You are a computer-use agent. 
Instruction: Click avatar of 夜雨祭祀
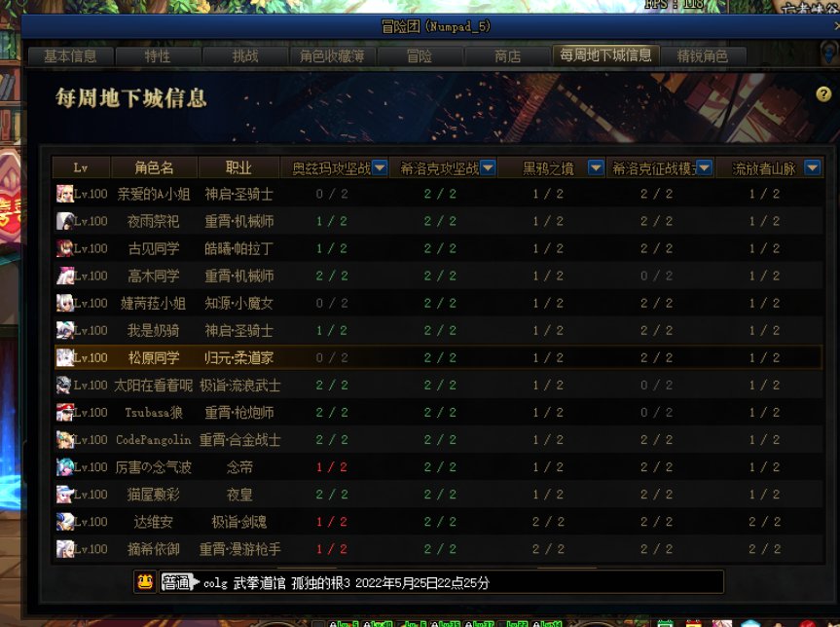coord(65,221)
